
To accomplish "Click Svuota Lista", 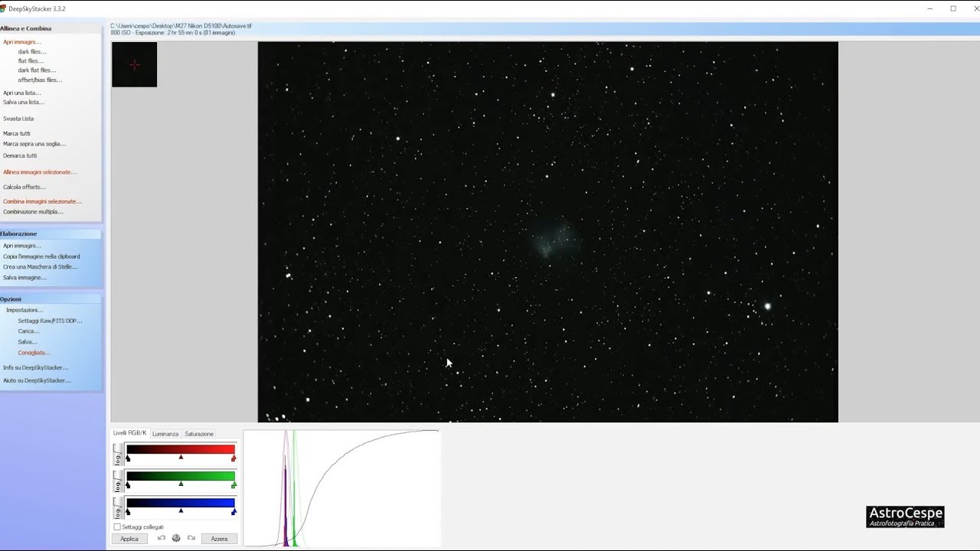I will pos(18,119).
